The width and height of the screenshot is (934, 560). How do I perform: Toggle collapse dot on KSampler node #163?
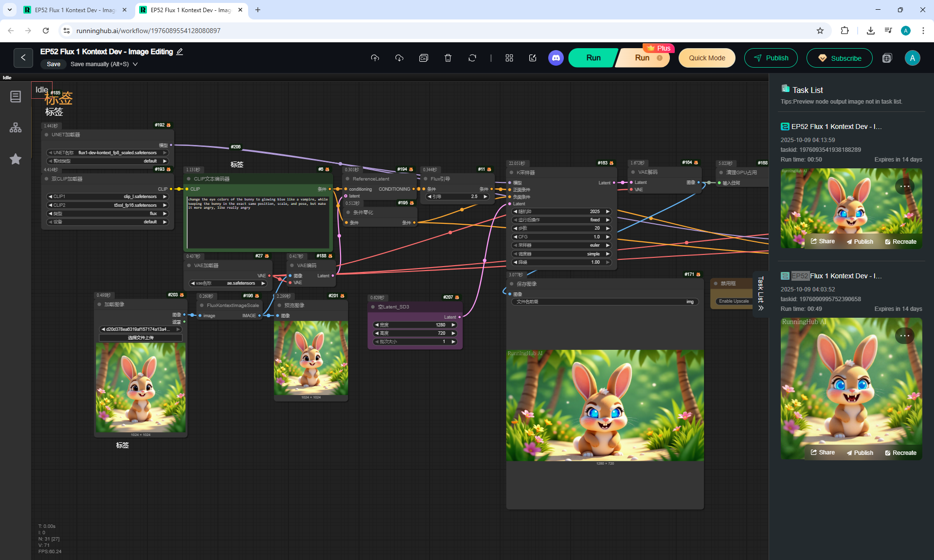(x=511, y=173)
